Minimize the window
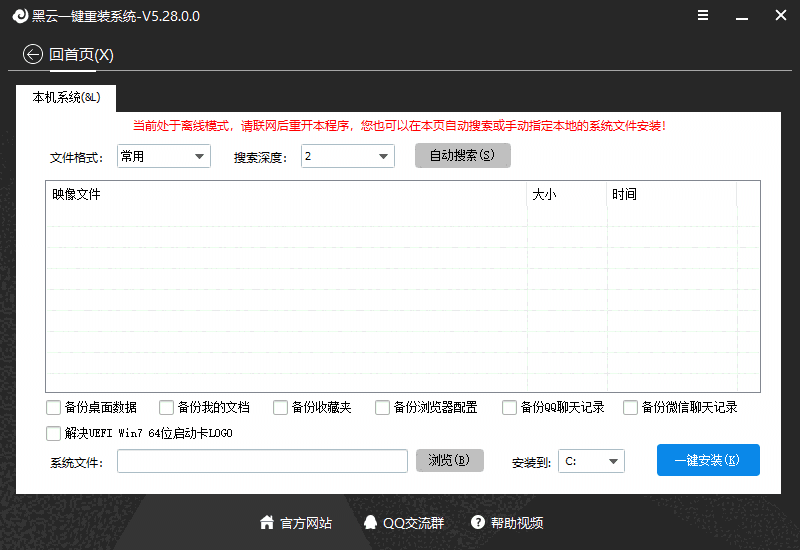The image size is (800, 550). click(742, 16)
